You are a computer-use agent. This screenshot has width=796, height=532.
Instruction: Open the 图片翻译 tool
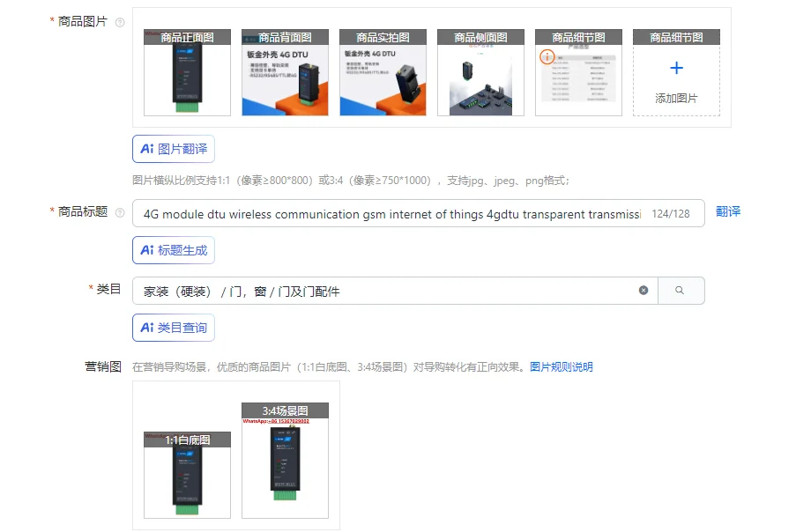(174, 149)
